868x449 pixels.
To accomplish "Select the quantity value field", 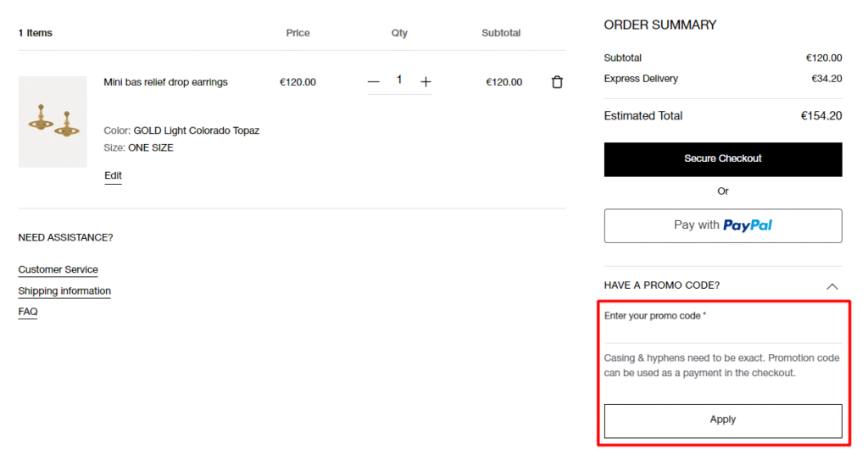I will [399, 80].
